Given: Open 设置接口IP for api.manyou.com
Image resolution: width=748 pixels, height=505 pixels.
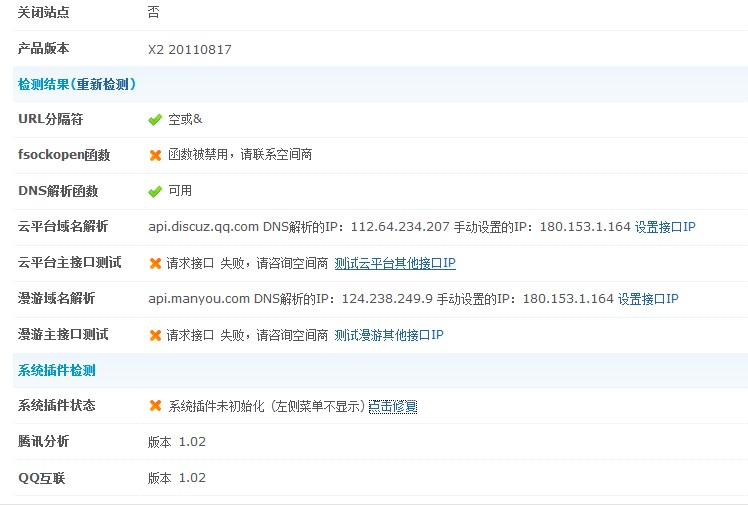Looking at the screenshot, I should [x=648, y=299].
